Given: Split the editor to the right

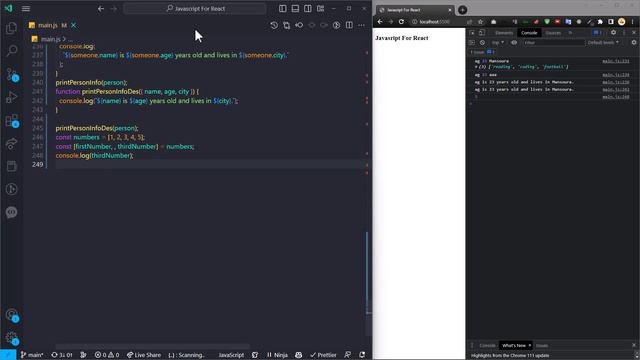Looking at the screenshot, I should [349, 25].
